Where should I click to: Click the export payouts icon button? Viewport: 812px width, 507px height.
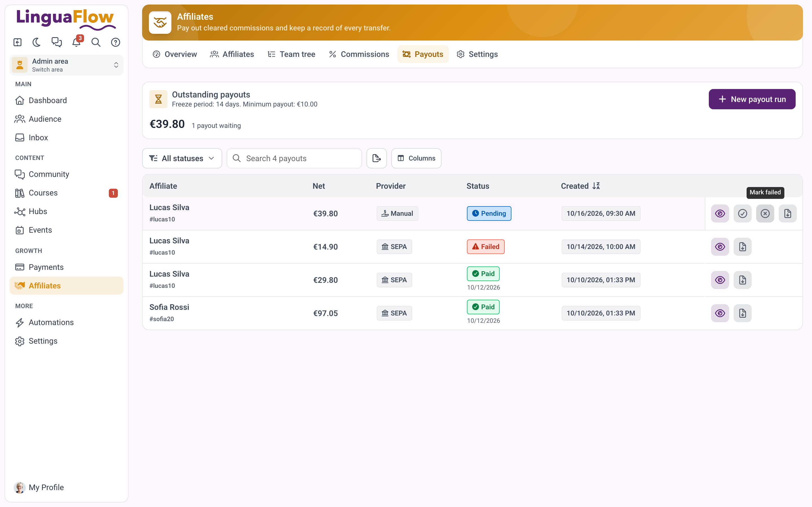[x=376, y=158]
